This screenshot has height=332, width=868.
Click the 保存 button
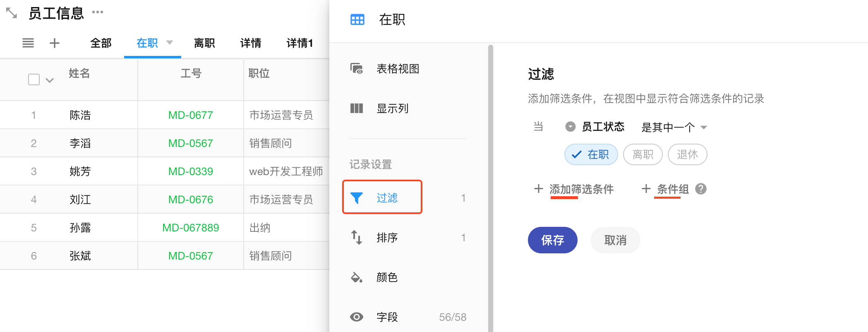tap(552, 240)
